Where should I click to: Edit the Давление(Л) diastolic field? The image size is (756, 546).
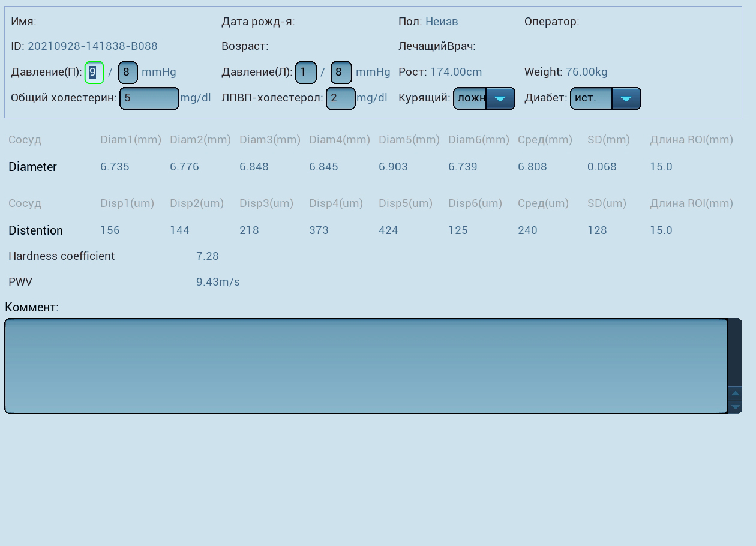pos(341,73)
